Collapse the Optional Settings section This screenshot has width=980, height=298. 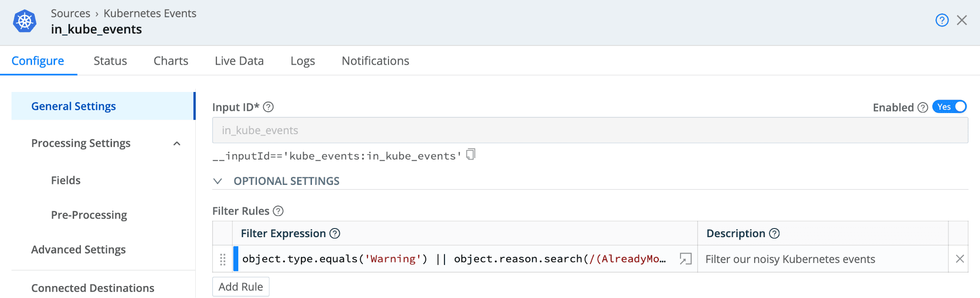[218, 181]
